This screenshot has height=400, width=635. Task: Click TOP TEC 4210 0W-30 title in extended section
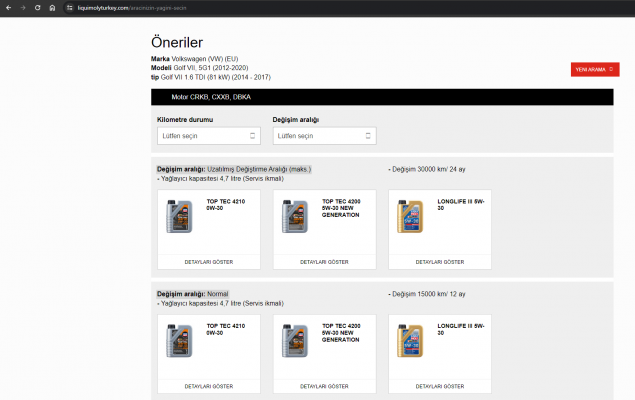pyautogui.click(x=226, y=204)
